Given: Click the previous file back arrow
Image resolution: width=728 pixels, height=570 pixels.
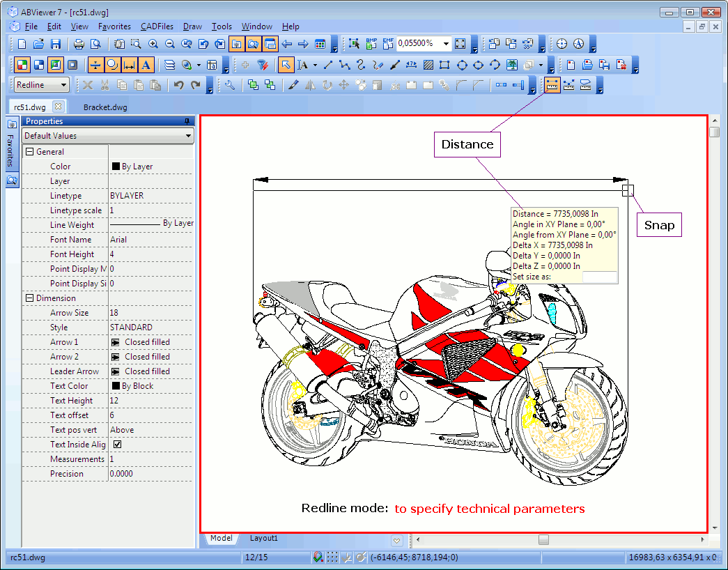Looking at the screenshot, I should click(286, 44).
